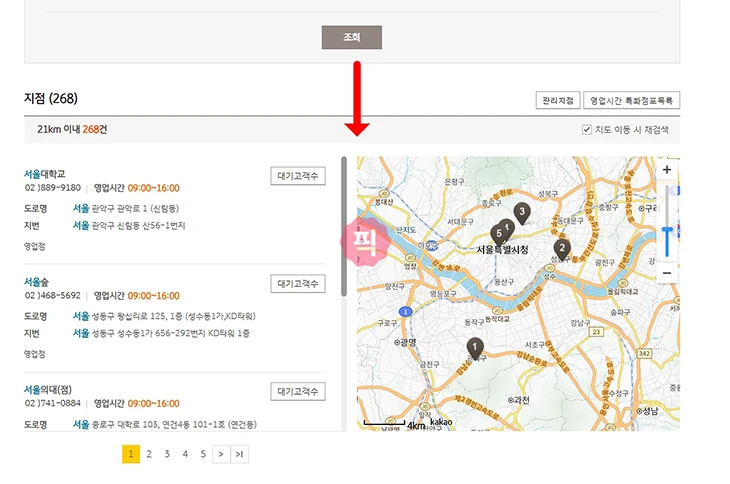Check 대기고객수 for 서울대학교 branch
The image size is (730, 484).
297,176
